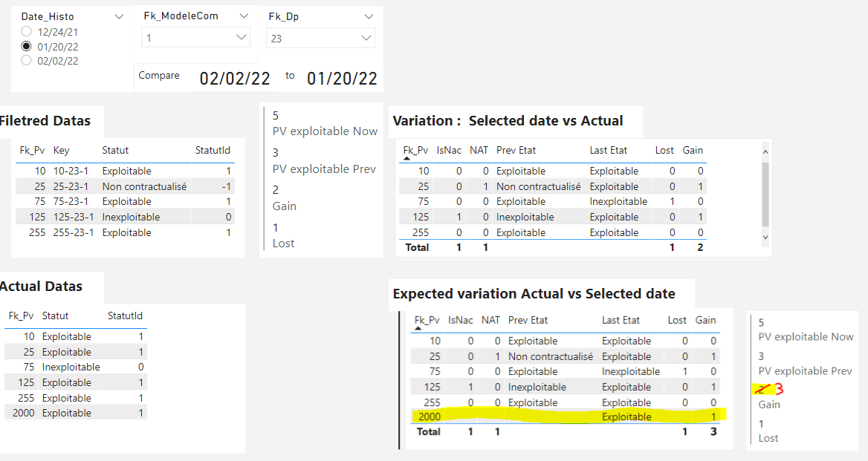Open the Fk_Dp dropdown showing 23

320,38
